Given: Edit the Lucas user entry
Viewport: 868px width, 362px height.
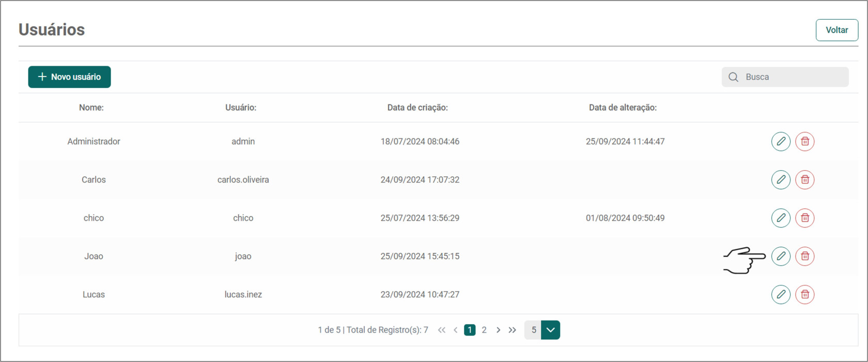Looking at the screenshot, I should pos(781,294).
